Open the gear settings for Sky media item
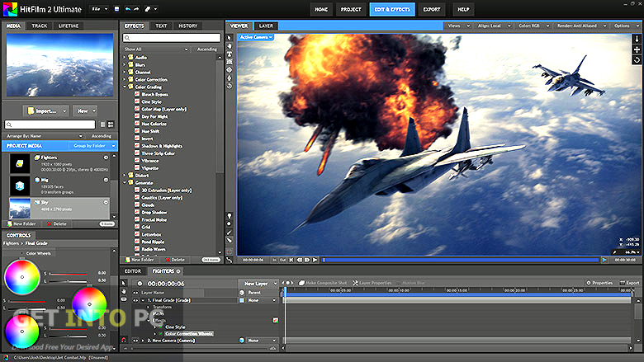This screenshot has width=644, height=362. [106, 203]
